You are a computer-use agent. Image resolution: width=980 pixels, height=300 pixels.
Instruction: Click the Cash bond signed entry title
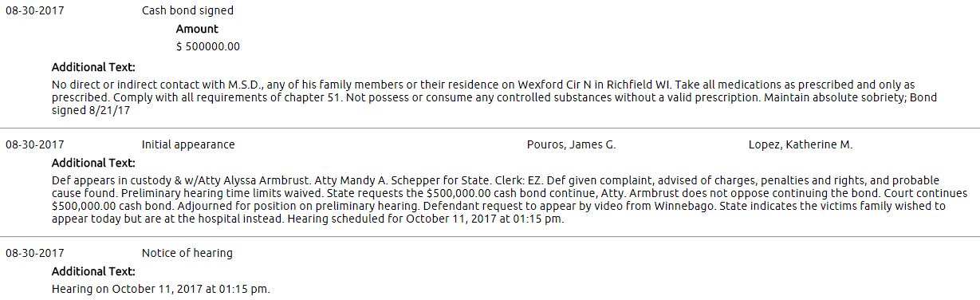click(187, 11)
